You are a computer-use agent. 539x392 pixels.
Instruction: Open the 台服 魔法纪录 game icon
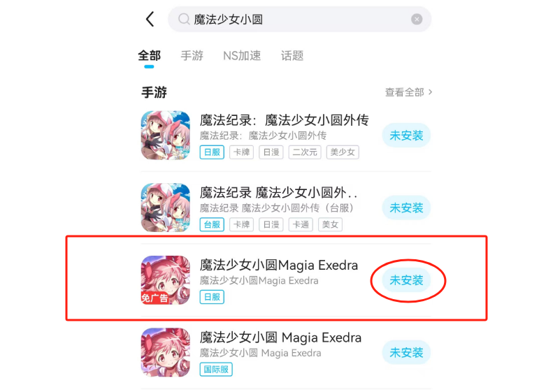pyautogui.click(x=166, y=208)
